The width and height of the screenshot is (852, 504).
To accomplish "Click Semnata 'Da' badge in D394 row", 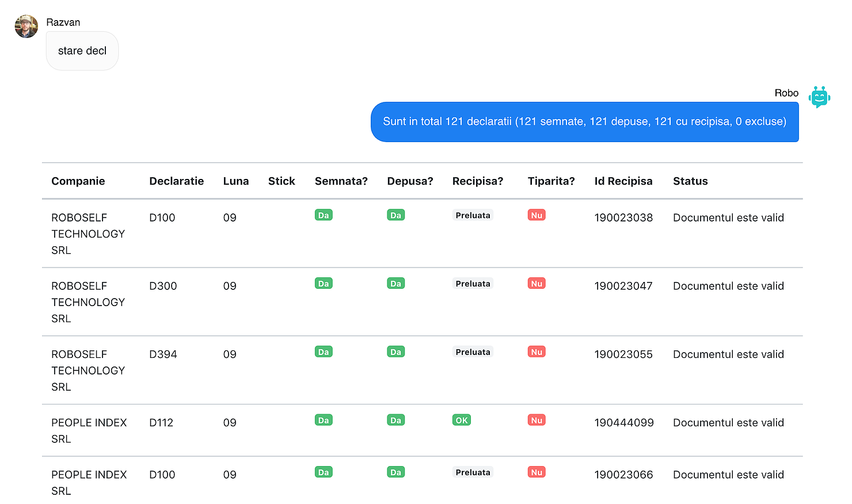I will tap(324, 352).
